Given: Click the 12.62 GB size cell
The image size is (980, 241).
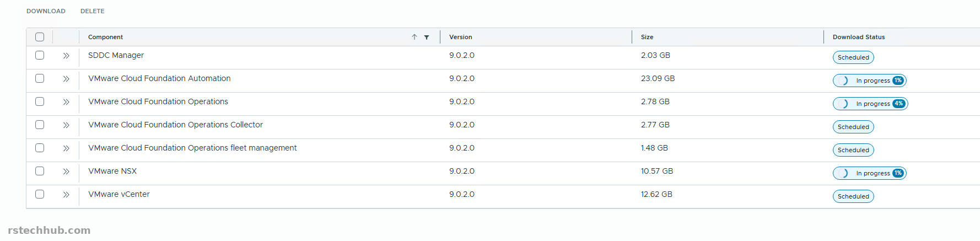Looking at the screenshot, I should [x=656, y=194].
